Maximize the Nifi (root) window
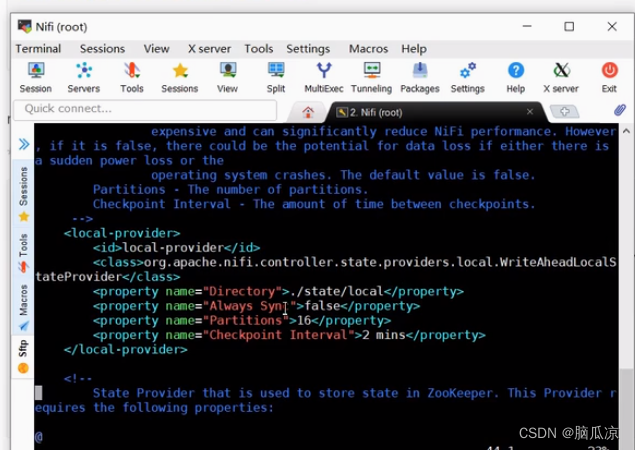The height and width of the screenshot is (450, 635). coord(569,27)
